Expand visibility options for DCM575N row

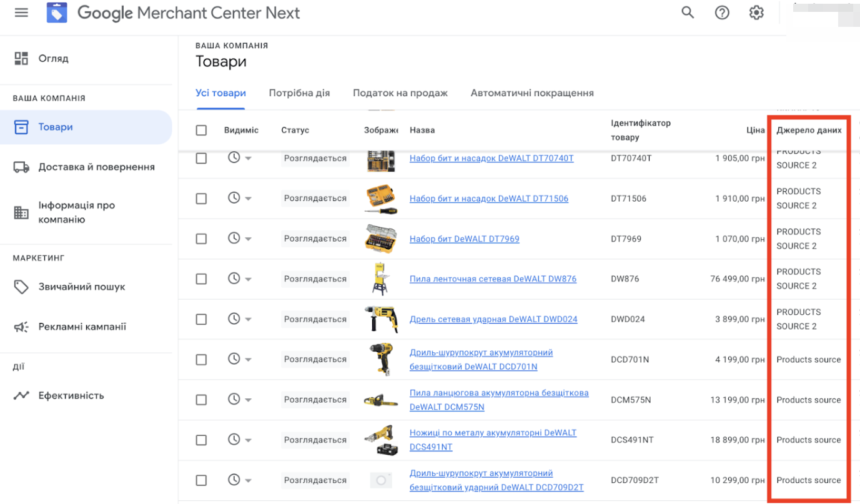click(249, 399)
